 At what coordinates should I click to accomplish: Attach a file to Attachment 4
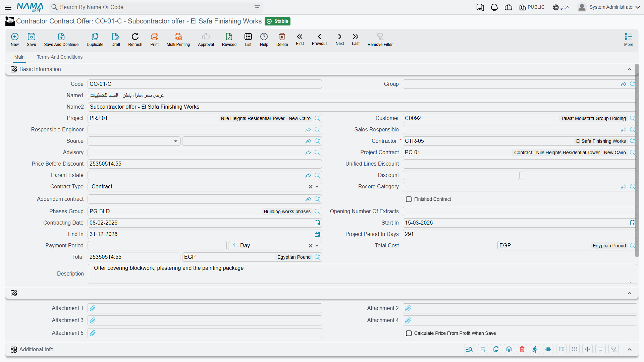coord(408,320)
